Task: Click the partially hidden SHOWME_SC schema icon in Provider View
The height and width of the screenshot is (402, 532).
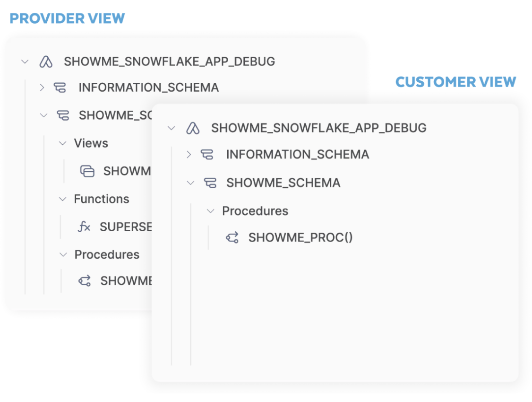Action: pyautogui.click(x=63, y=115)
